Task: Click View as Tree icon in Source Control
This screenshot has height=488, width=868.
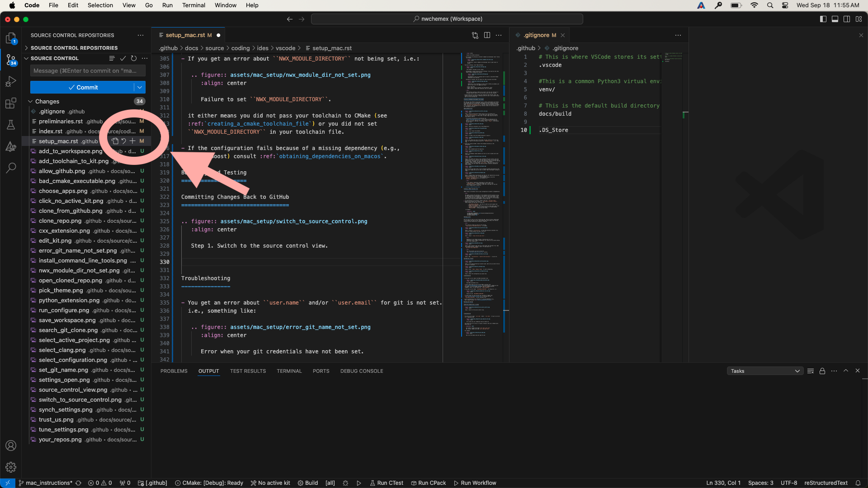Action: pos(112,58)
